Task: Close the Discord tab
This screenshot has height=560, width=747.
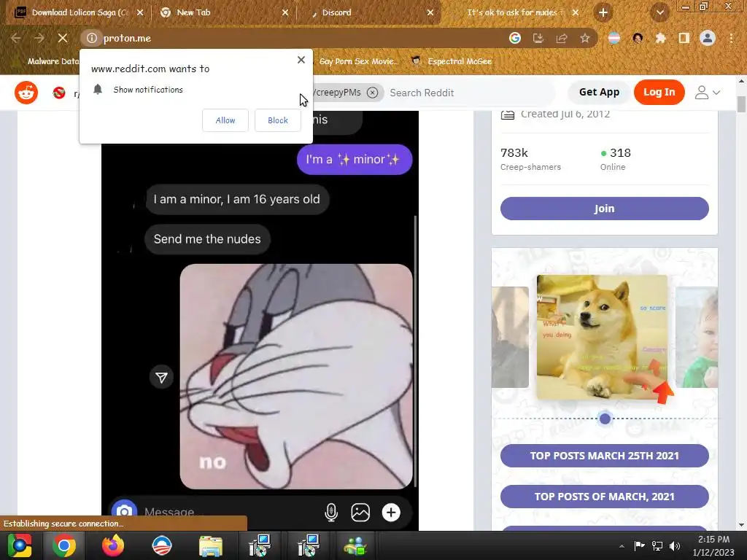Action: (430, 12)
